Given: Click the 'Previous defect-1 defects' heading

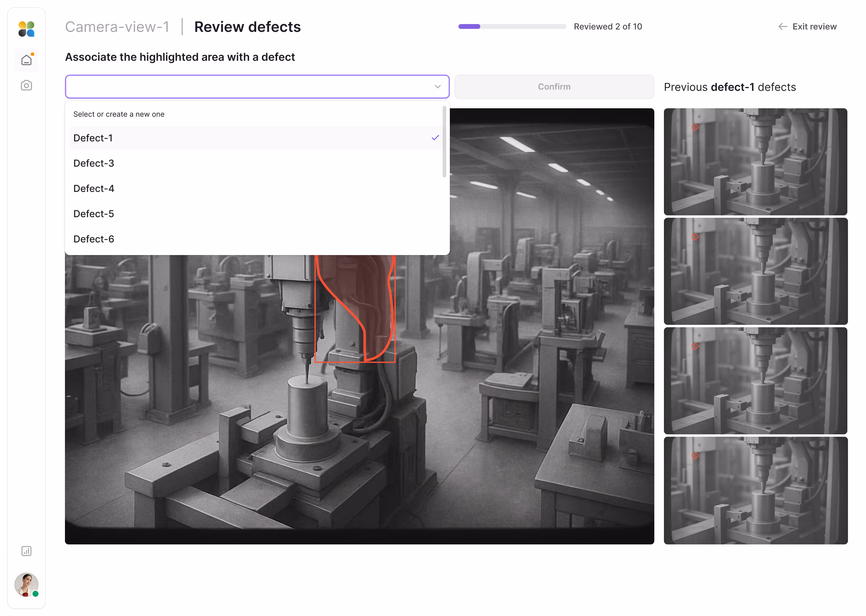Looking at the screenshot, I should coord(729,87).
